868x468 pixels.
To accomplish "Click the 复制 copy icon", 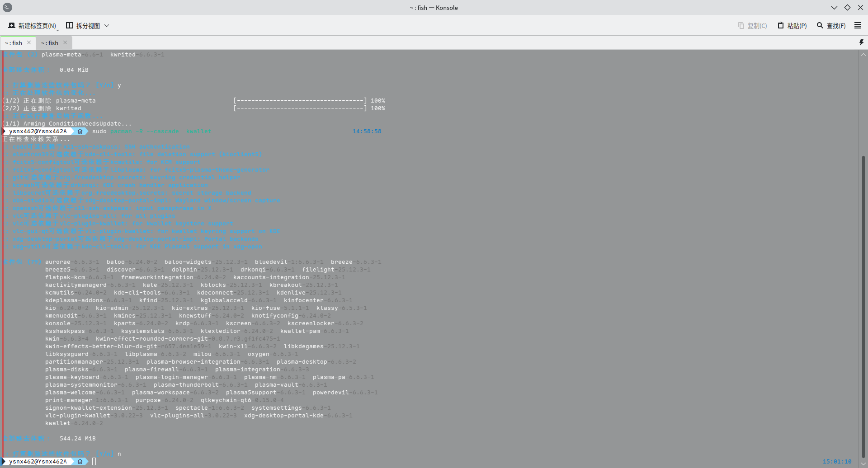I will [x=741, y=26].
